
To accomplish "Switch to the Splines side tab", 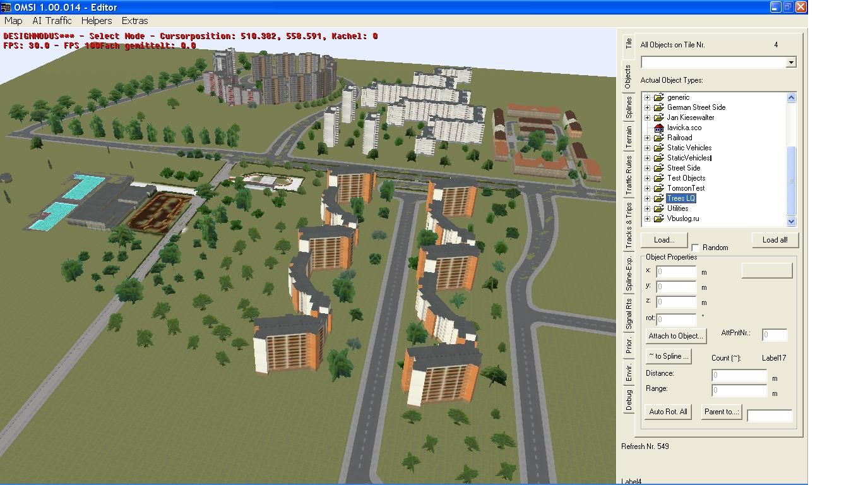I will pyautogui.click(x=629, y=107).
